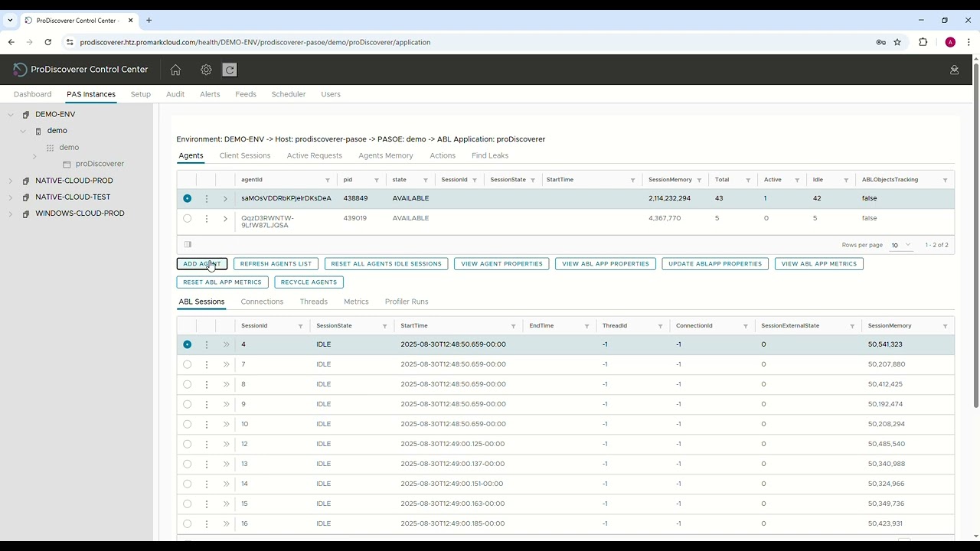The height and width of the screenshot is (551, 980).
Task: Reload the browser page
Action: 47,42
